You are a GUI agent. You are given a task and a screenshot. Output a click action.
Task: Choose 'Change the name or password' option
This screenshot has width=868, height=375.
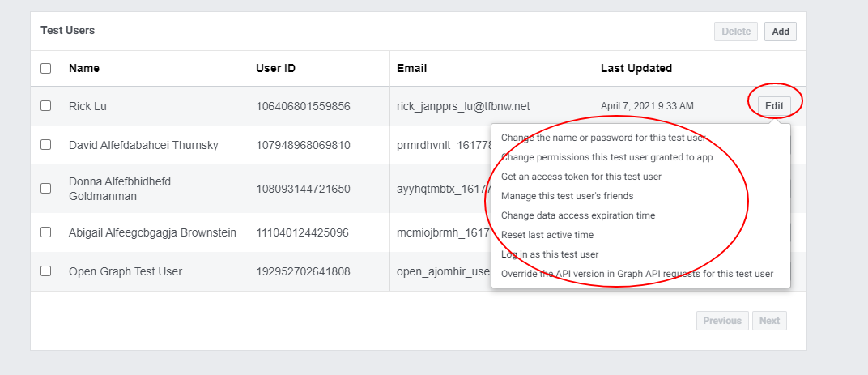click(603, 138)
